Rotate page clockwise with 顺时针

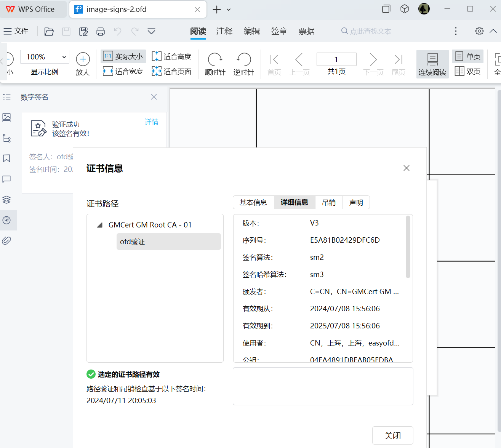(215, 64)
